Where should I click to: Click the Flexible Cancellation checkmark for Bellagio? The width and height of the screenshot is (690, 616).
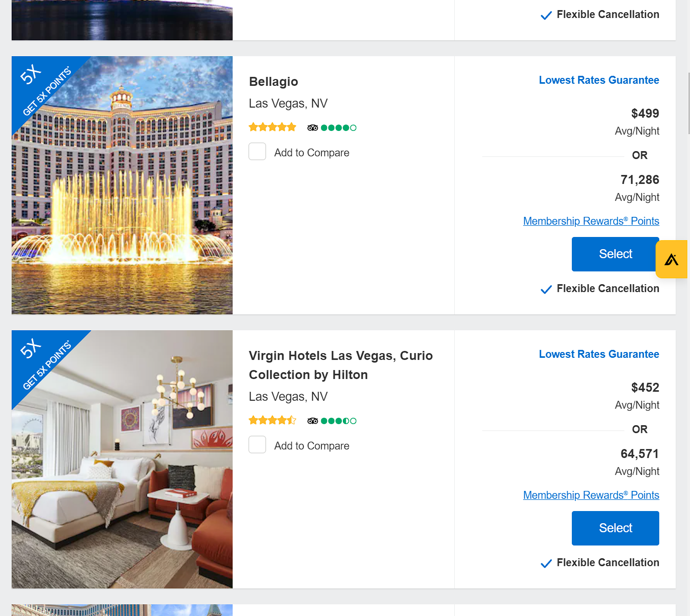click(x=546, y=289)
